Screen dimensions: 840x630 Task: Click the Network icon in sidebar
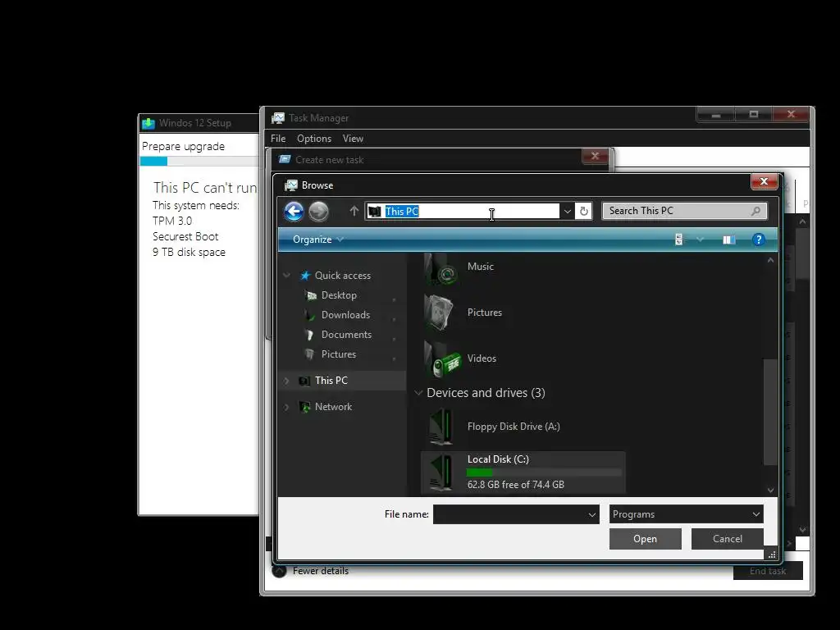click(304, 407)
